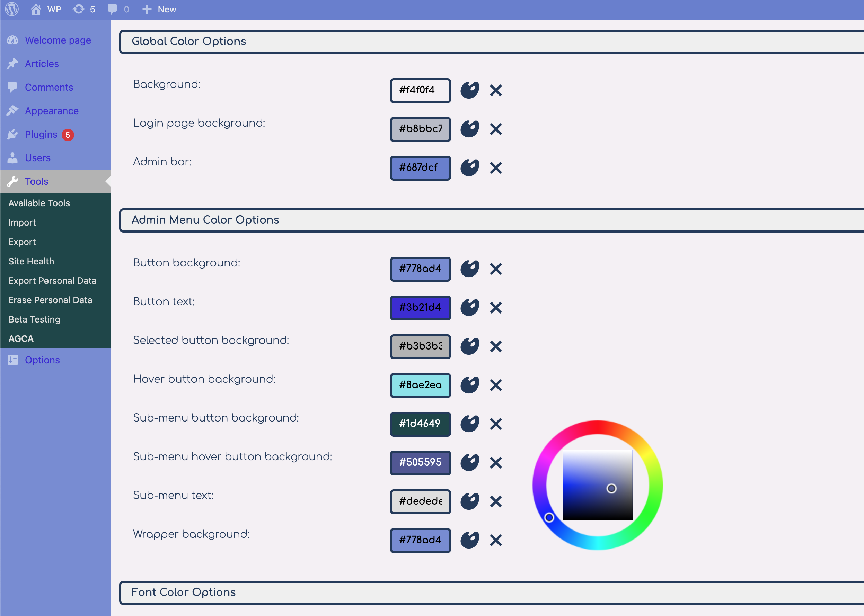
Task: Reset the Sub-menu text color
Action: click(495, 501)
